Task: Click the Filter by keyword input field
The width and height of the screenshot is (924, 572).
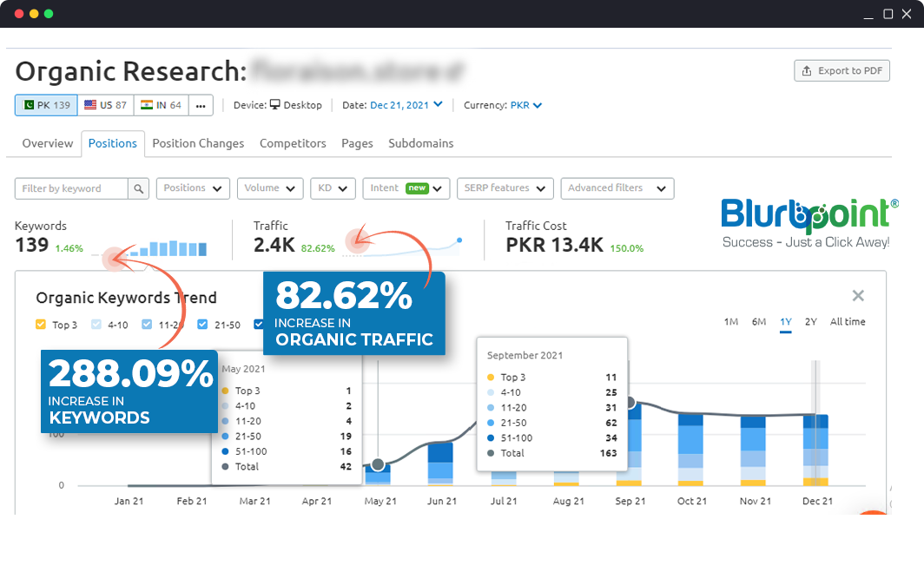Action: pos(71,188)
